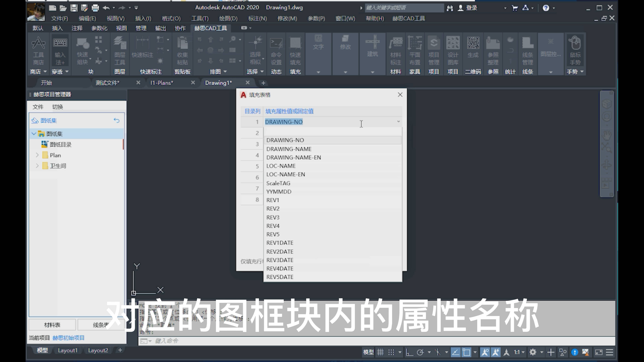644x362 pixels.
Task: Click the 材料表 panel icon
Action: coord(52,324)
